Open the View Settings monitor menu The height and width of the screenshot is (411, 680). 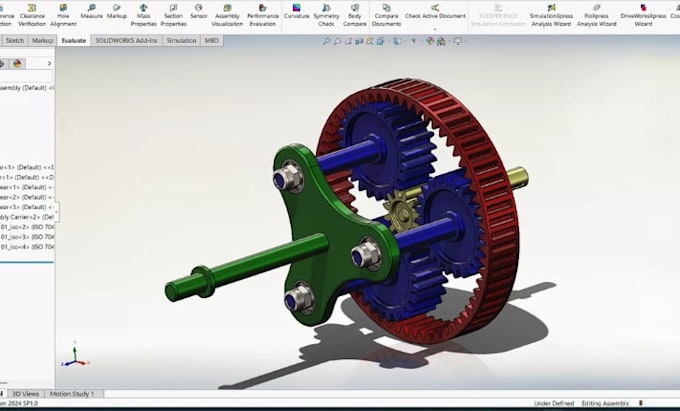pyautogui.click(x=458, y=41)
